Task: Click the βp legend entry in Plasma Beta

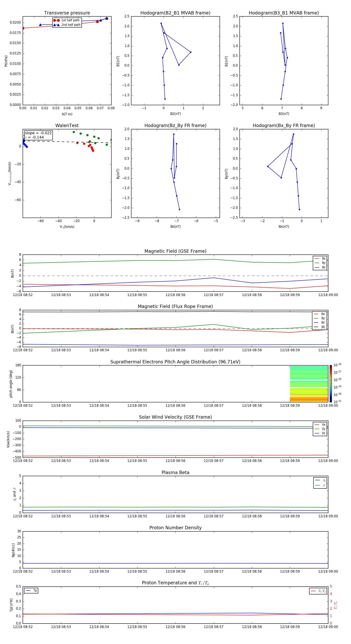Action: (x=320, y=480)
